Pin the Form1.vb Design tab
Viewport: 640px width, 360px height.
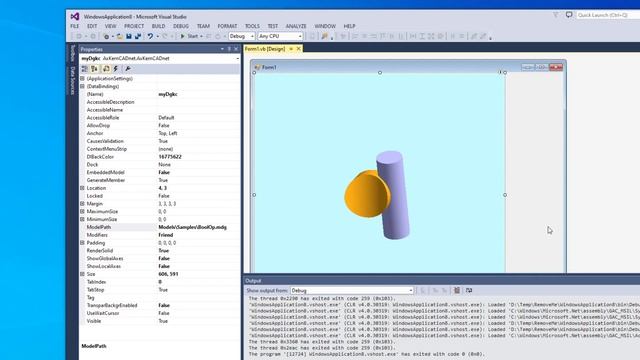[291, 49]
